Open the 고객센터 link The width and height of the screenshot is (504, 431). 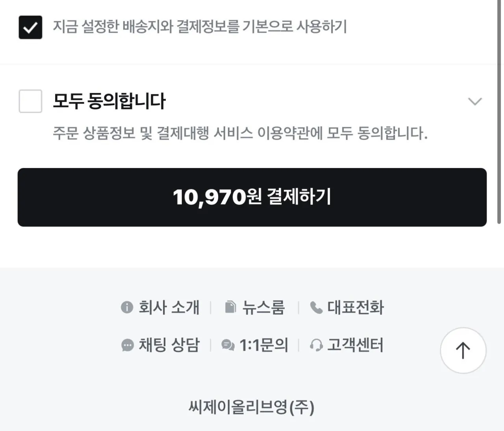click(355, 345)
